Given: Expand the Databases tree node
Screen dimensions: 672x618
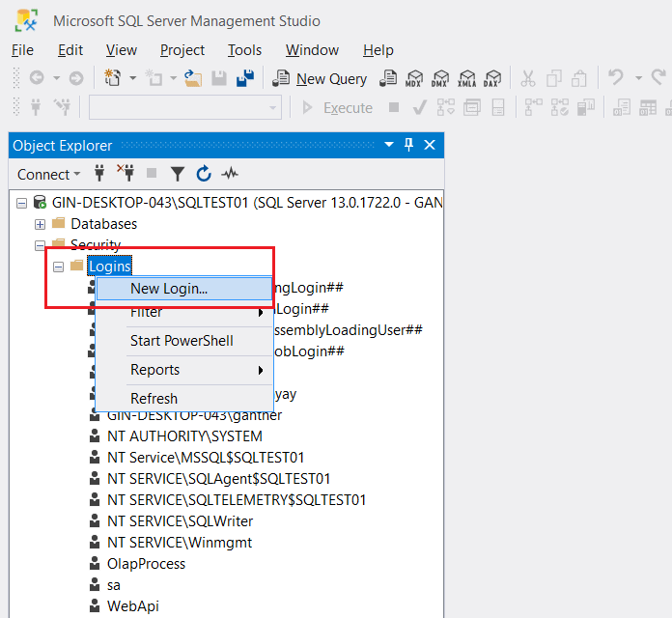Looking at the screenshot, I should click(x=41, y=224).
